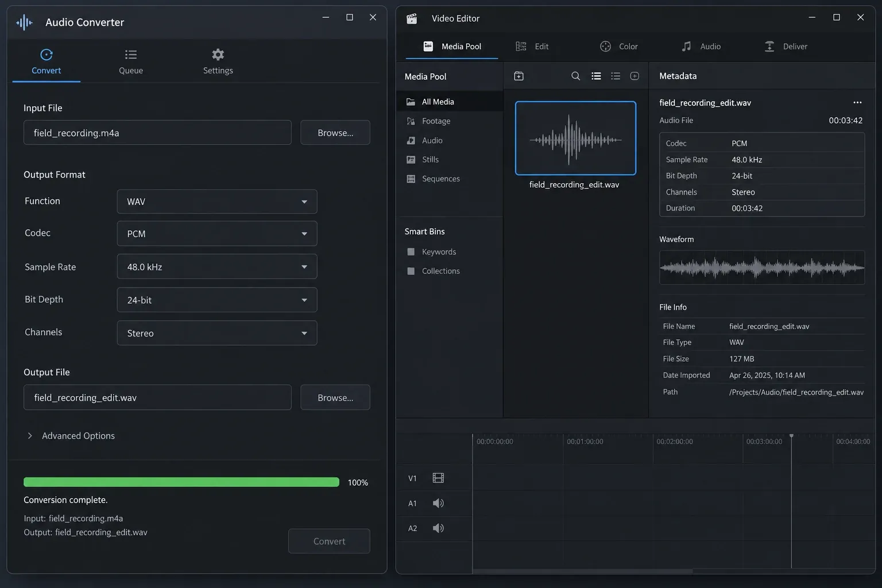This screenshot has height=588, width=882.
Task: Open the Color tab in Video Editor
Action: [619, 47]
